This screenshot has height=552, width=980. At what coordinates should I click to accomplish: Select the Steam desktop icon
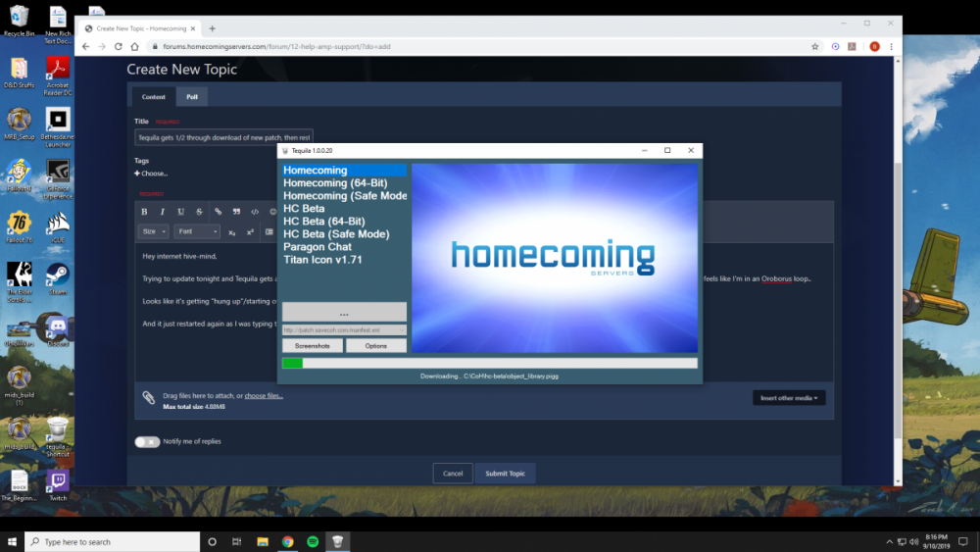(x=58, y=278)
